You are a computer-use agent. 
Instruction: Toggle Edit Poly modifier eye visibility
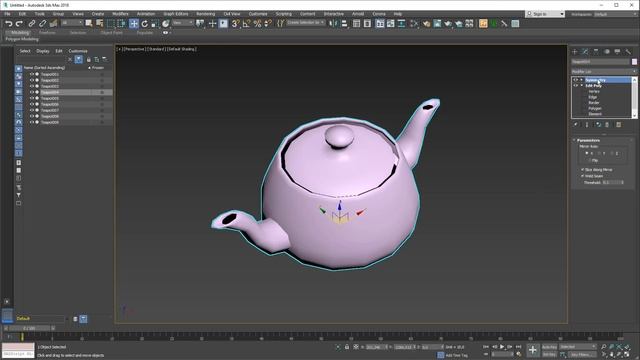(576, 86)
